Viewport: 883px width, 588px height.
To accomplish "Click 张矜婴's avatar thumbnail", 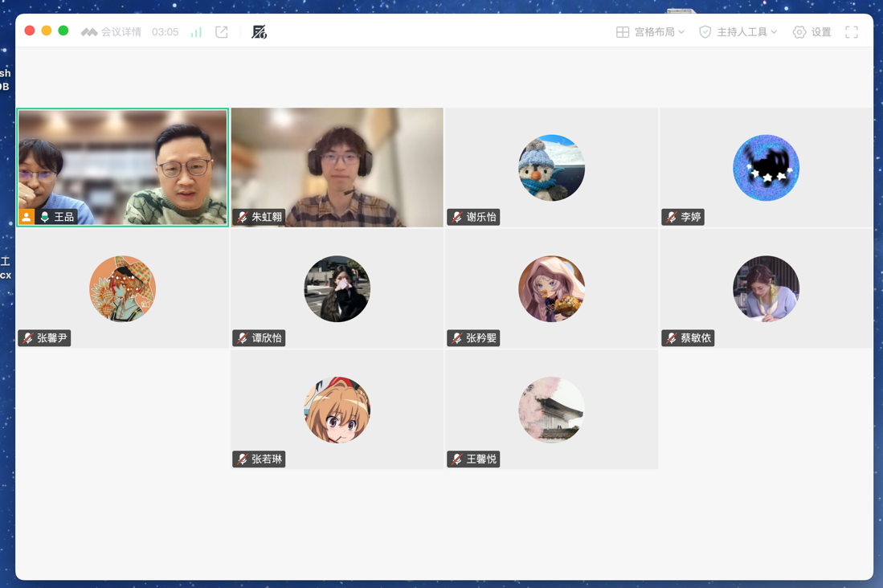I will pyautogui.click(x=551, y=289).
